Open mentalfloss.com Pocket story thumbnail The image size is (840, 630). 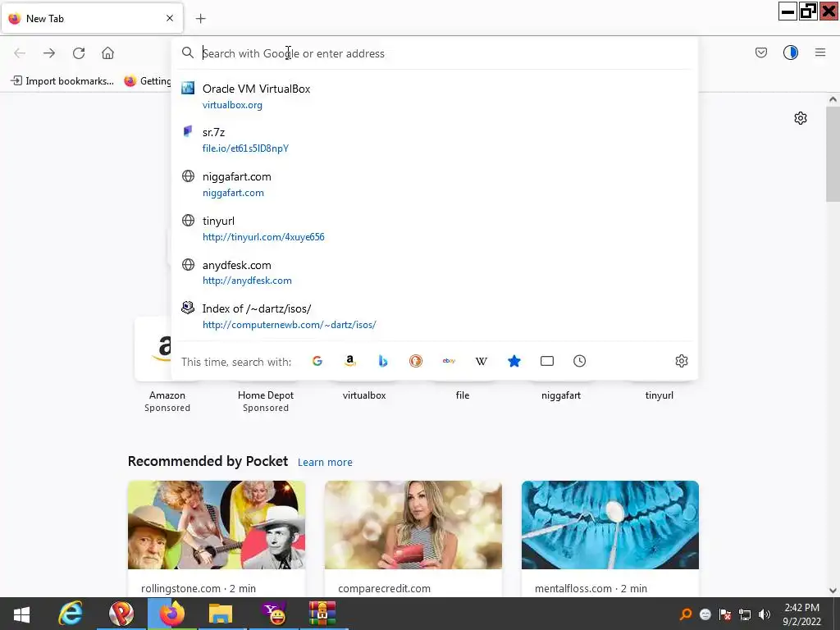tap(609, 524)
